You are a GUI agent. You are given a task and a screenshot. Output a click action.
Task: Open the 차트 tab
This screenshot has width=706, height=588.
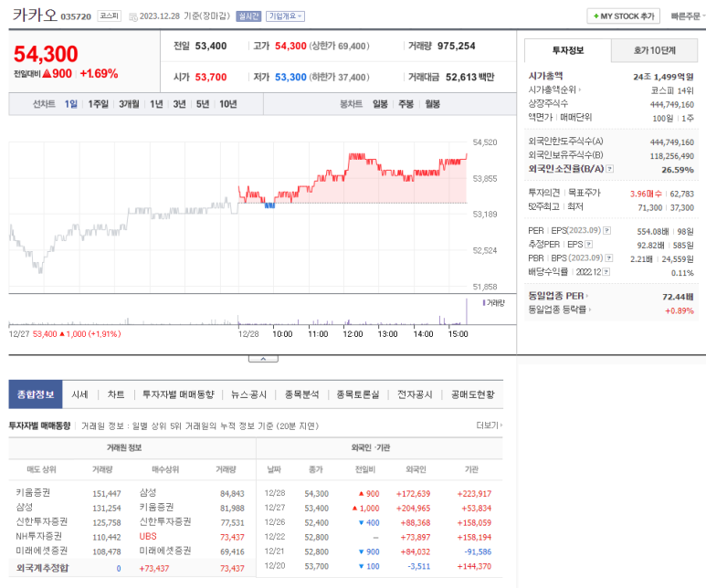click(116, 394)
